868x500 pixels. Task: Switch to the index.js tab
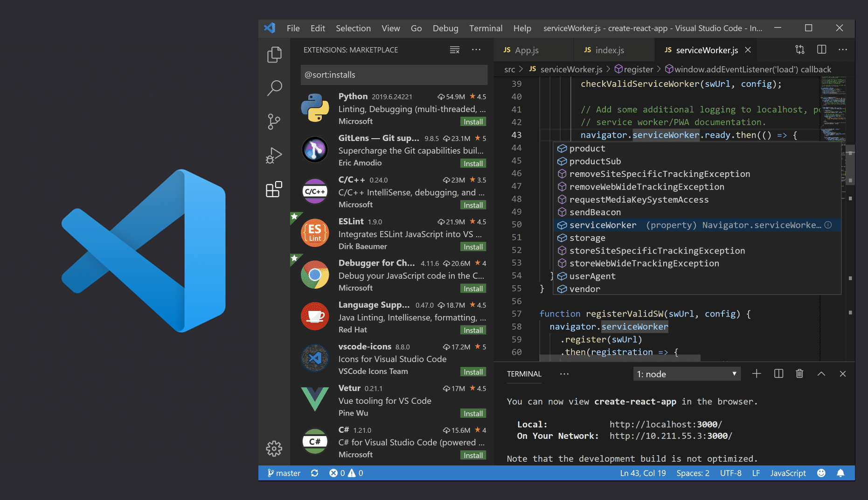(x=614, y=50)
